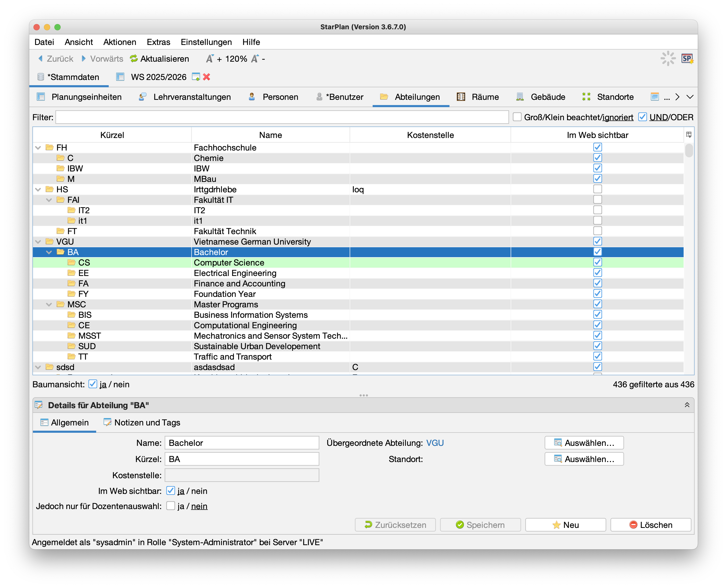Click the new window icon beside WS 2025/2026
This screenshot has height=588, width=727.
coord(196,77)
